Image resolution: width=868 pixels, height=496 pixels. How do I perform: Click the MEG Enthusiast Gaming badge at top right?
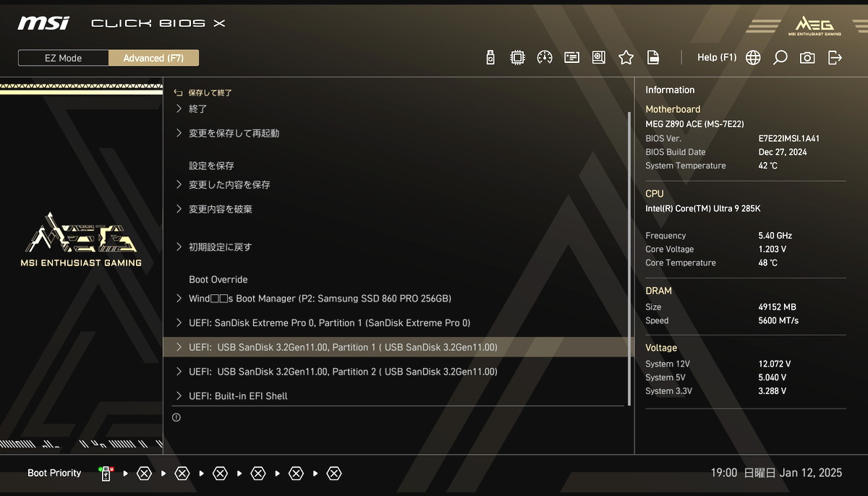point(814,25)
